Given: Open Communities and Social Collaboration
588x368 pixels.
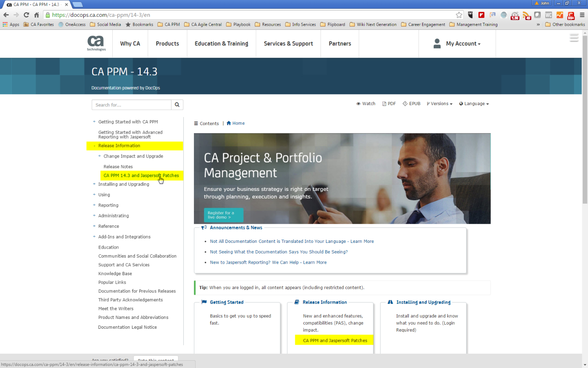Looking at the screenshot, I should [137, 256].
